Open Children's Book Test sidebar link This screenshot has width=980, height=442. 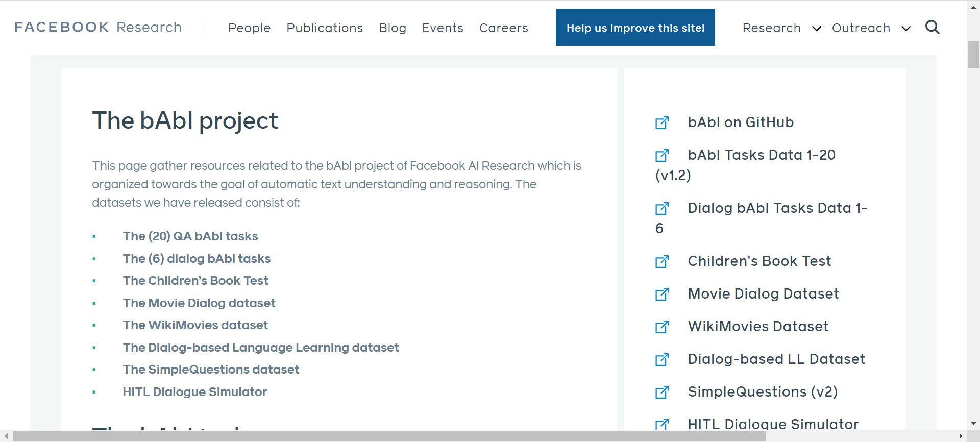coord(759,261)
